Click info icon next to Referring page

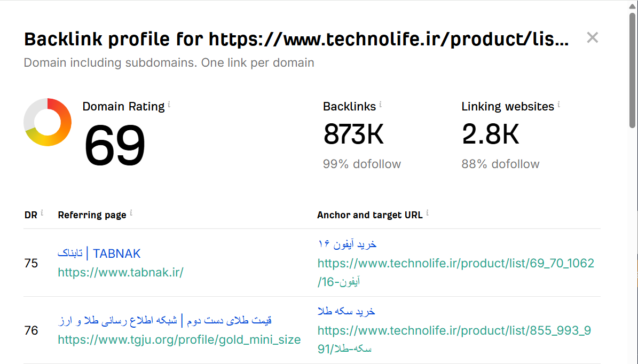point(131,213)
